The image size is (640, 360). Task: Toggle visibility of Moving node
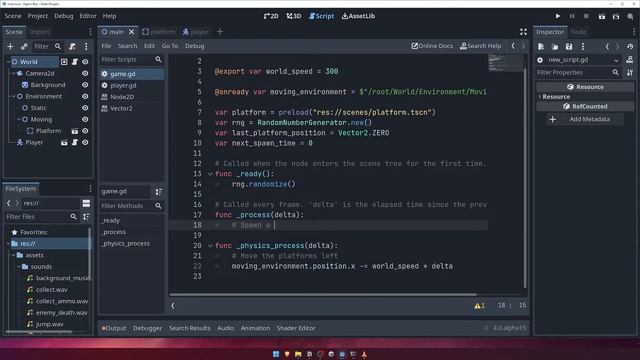pos(85,119)
